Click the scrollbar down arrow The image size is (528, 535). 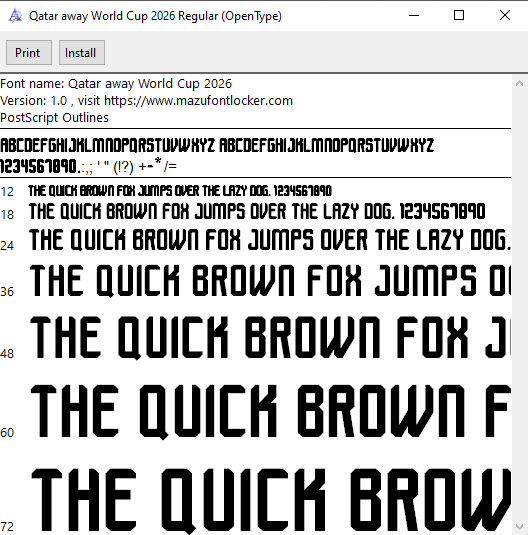pyautogui.click(x=519, y=526)
